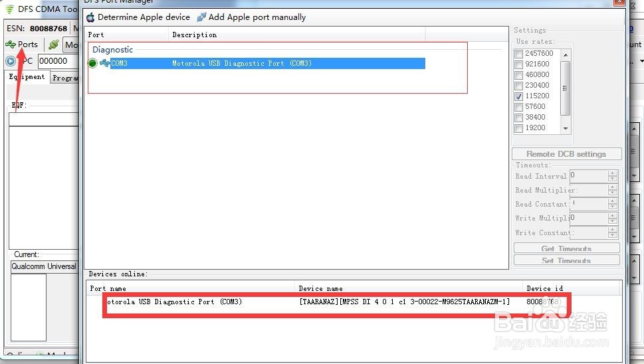Click the Description column header

[297, 35]
